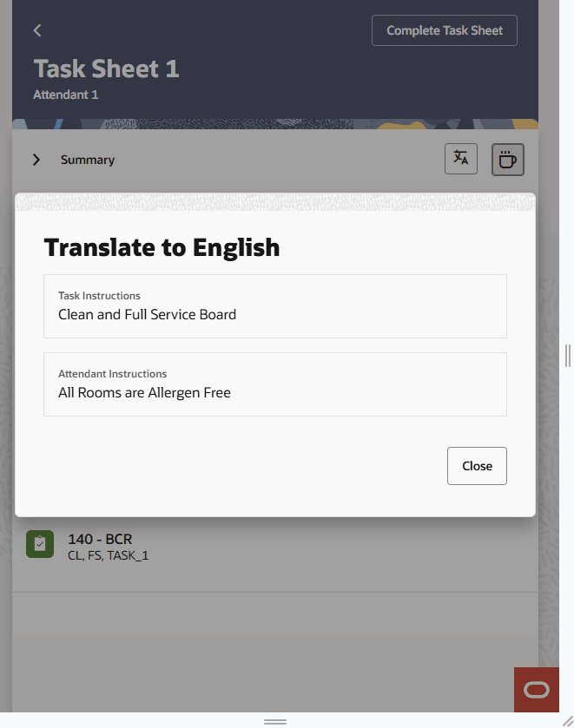Select the Attendant Instructions field
Image resolution: width=574 pixels, height=728 pixels.
click(x=275, y=384)
